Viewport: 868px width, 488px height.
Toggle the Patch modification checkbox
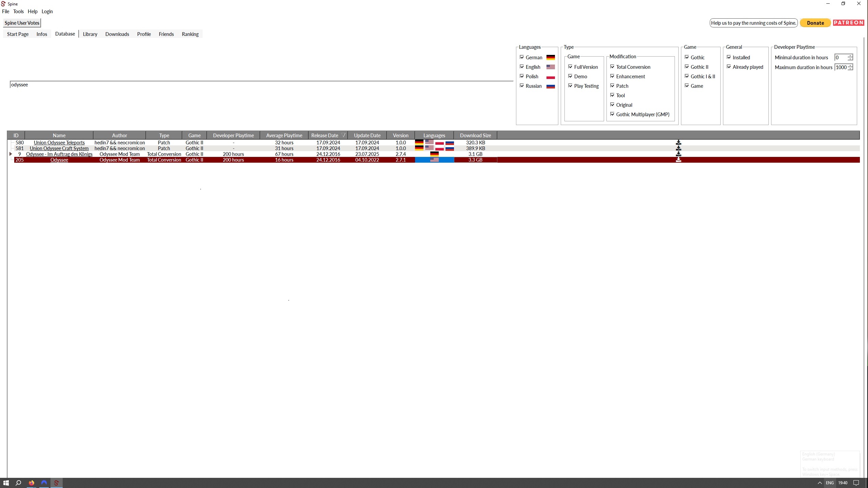(612, 86)
